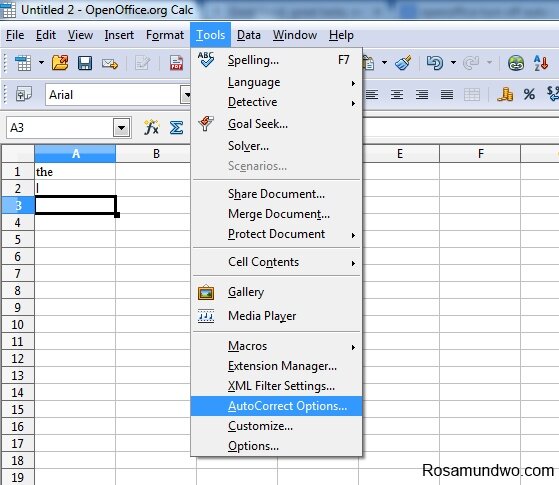Select column F header
This screenshot has height=485, width=559.
[x=480, y=154]
